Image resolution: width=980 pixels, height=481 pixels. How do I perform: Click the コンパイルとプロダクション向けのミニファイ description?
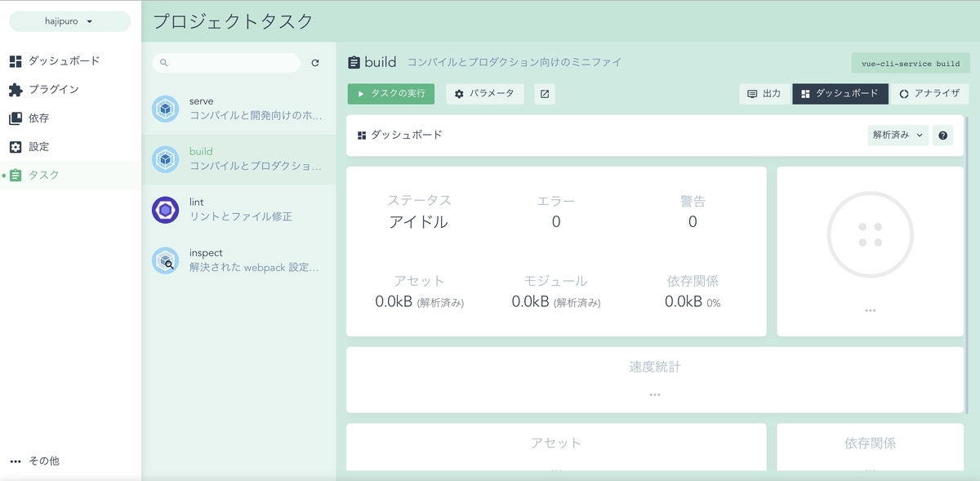[x=514, y=63]
